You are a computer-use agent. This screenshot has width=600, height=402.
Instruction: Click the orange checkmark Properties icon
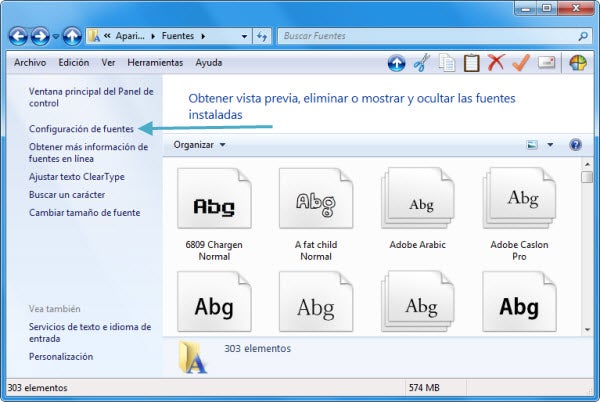click(x=520, y=63)
